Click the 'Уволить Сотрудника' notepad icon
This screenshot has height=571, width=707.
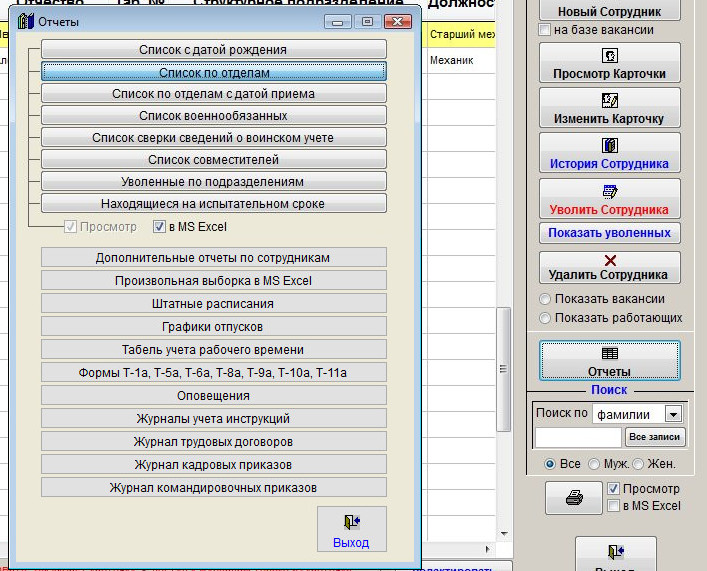click(610, 191)
